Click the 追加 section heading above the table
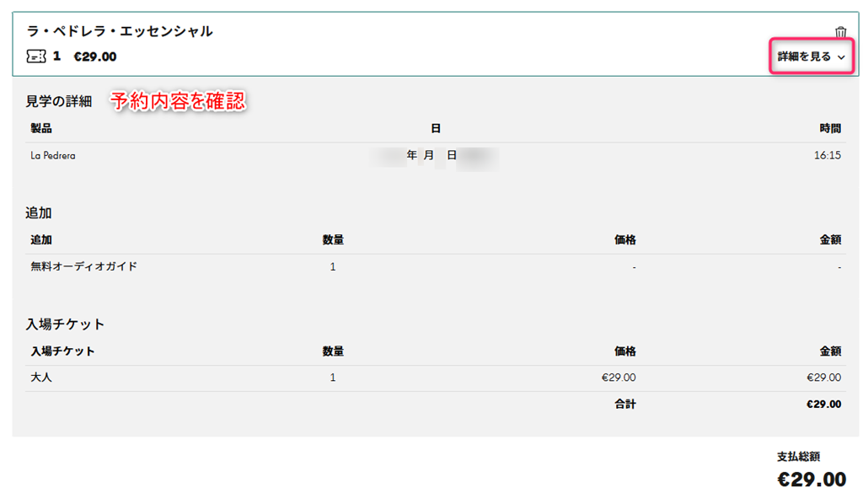Screen dimensions: 863x504 point(39,213)
